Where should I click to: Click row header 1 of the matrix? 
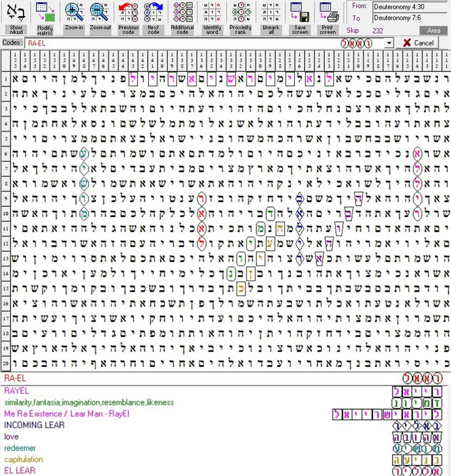tap(6, 78)
